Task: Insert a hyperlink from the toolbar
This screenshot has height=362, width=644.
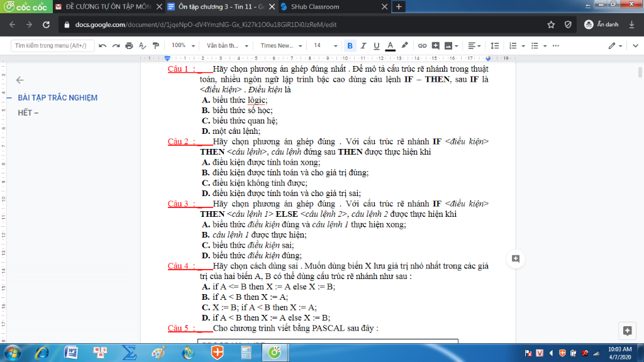Action: click(422, 45)
